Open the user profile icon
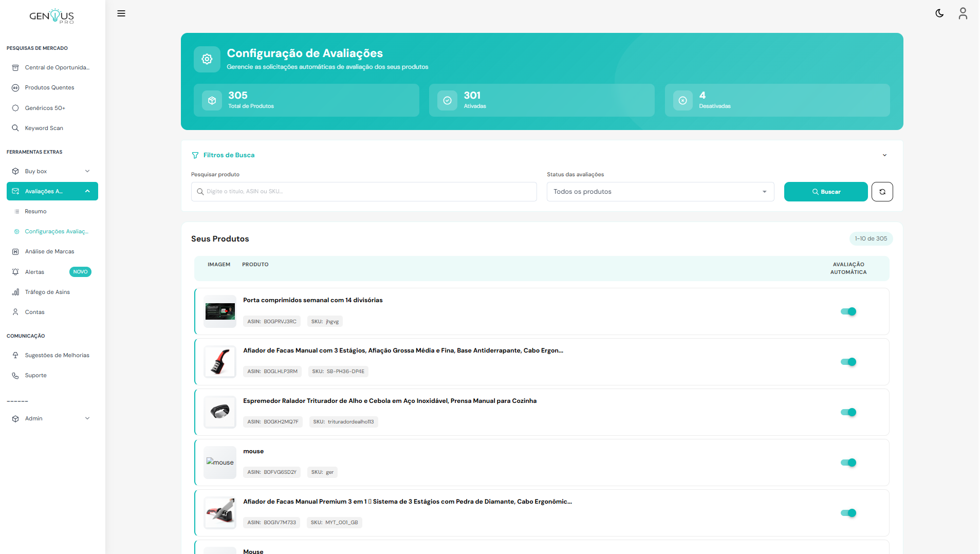This screenshot has height=554, width=980. click(x=963, y=13)
